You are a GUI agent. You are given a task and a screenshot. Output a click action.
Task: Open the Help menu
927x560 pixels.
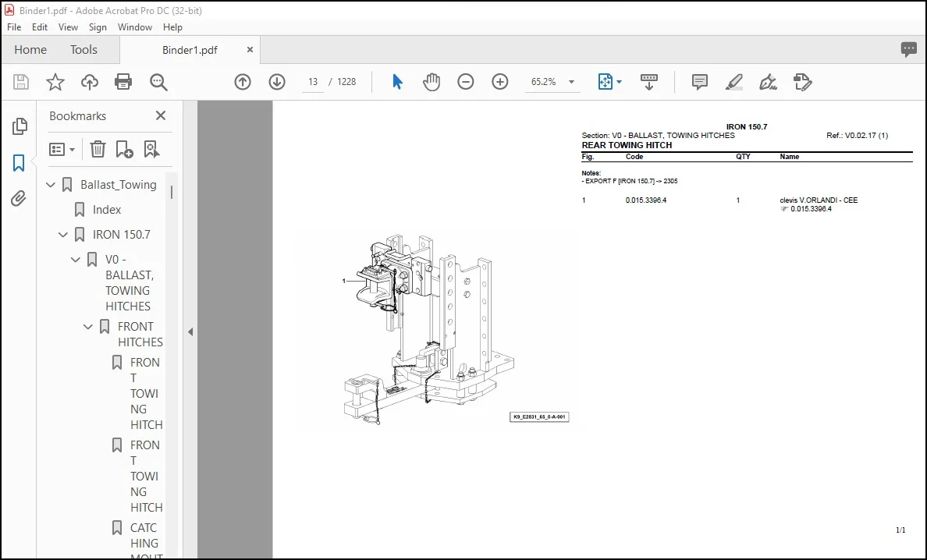tap(172, 27)
